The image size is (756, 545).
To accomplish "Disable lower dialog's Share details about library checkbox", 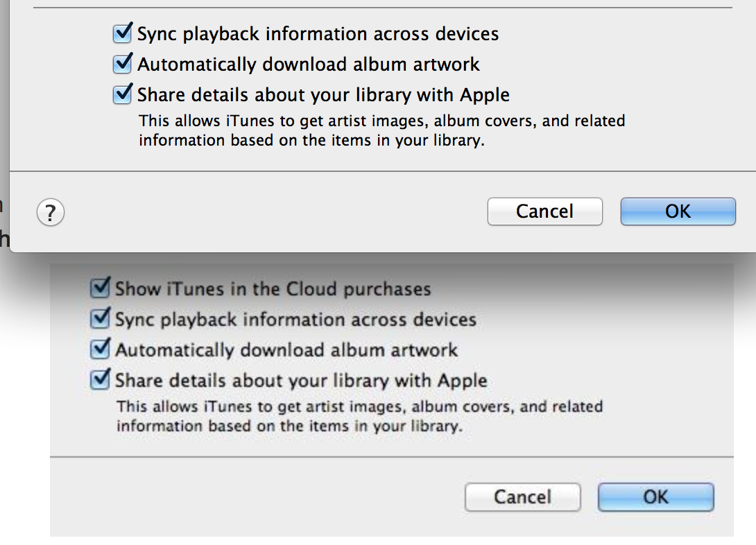I will pyautogui.click(x=101, y=380).
